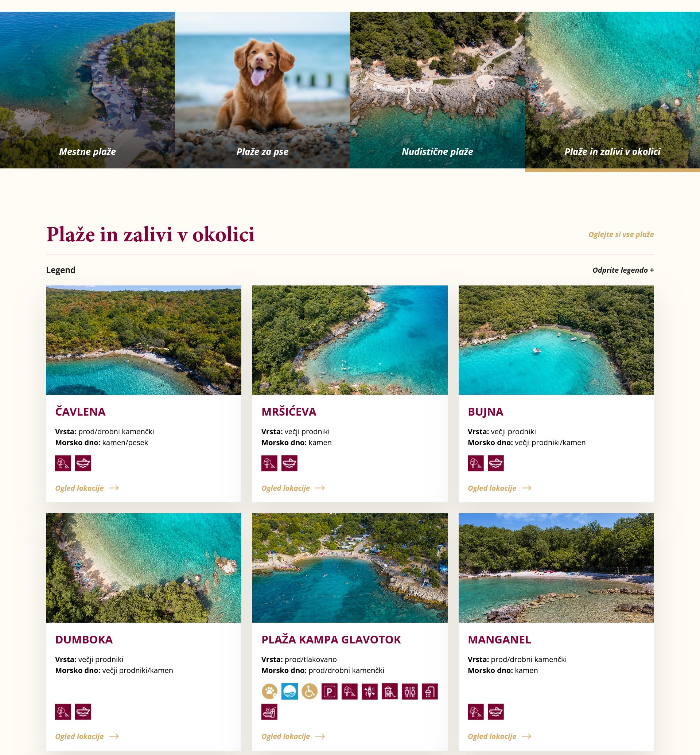Click the wheelchair accessibility icon
Image resolution: width=700 pixels, height=755 pixels.
coord(310,691)
